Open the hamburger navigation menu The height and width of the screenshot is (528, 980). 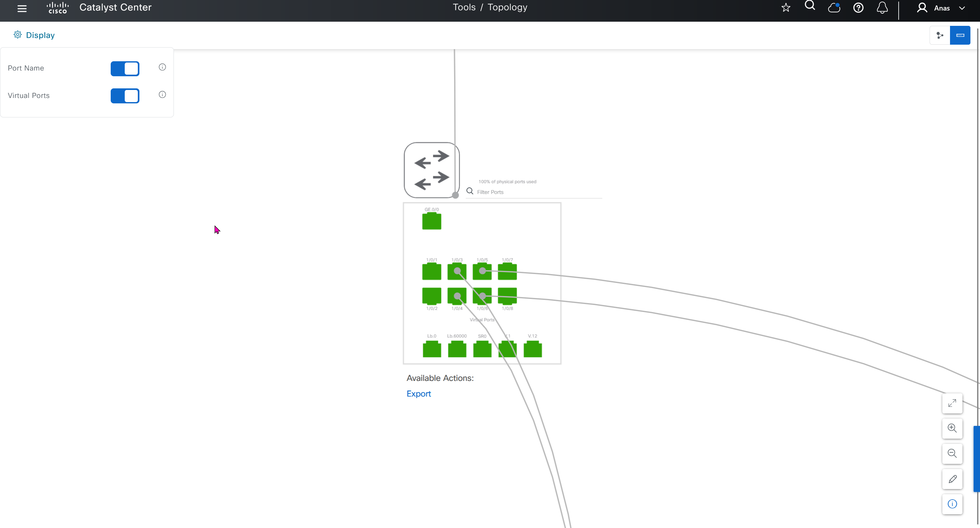click(22, 8)
